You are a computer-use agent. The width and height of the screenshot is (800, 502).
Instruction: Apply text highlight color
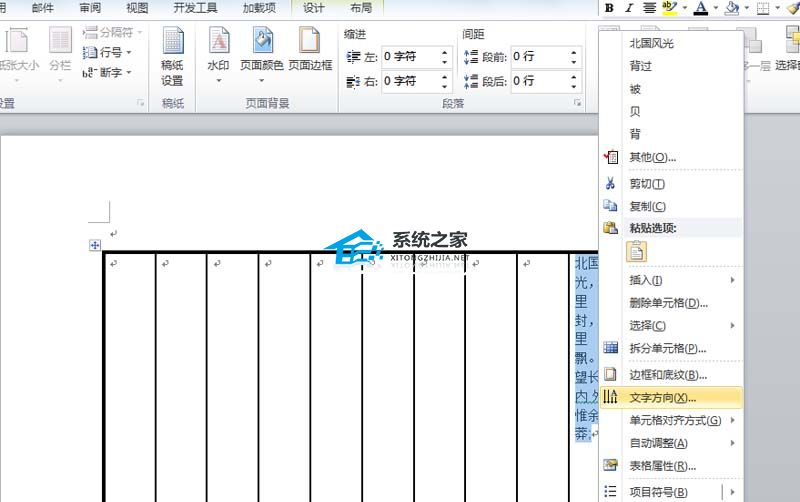point(669,8)
